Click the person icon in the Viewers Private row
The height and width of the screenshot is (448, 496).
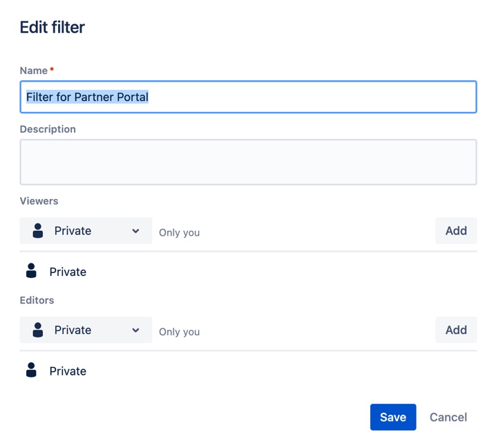[31, 271]
